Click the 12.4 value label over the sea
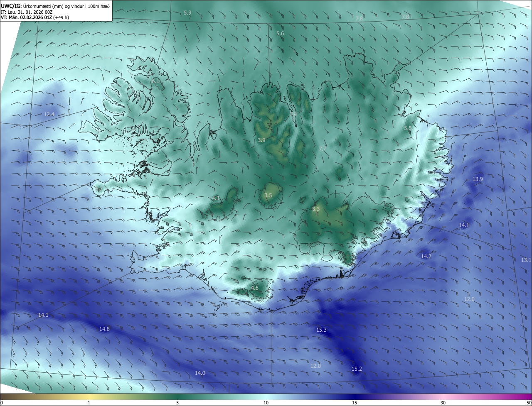The height and width of the screenshot is (406, 532). coord(49,114)
